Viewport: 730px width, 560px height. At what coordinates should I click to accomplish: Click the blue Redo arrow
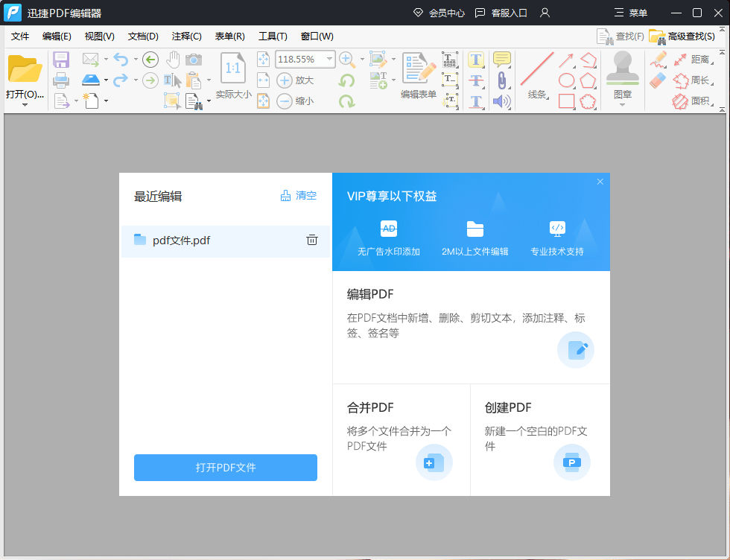121,80
